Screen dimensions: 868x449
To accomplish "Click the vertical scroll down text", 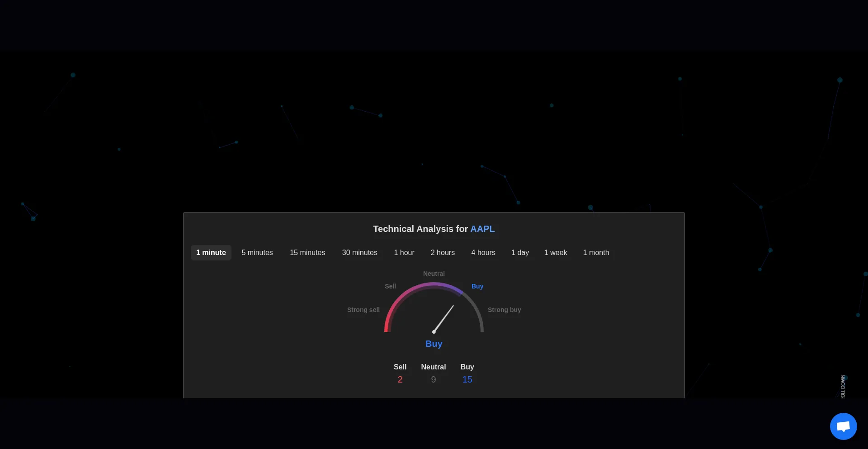I will pos(843,387).
